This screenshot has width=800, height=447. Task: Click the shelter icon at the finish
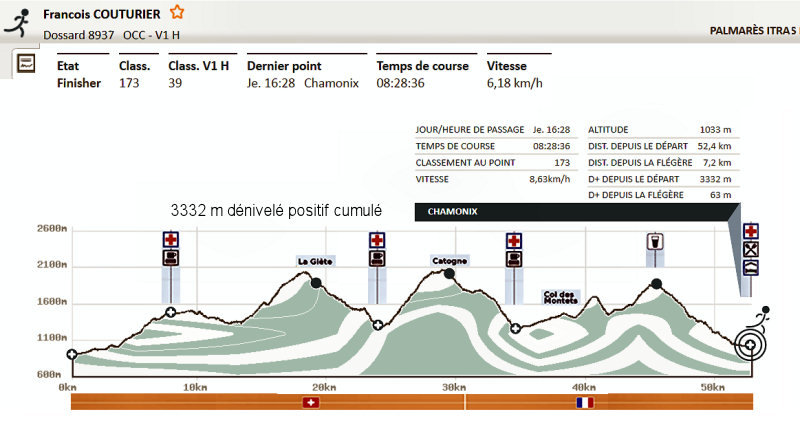pos(751,267)
